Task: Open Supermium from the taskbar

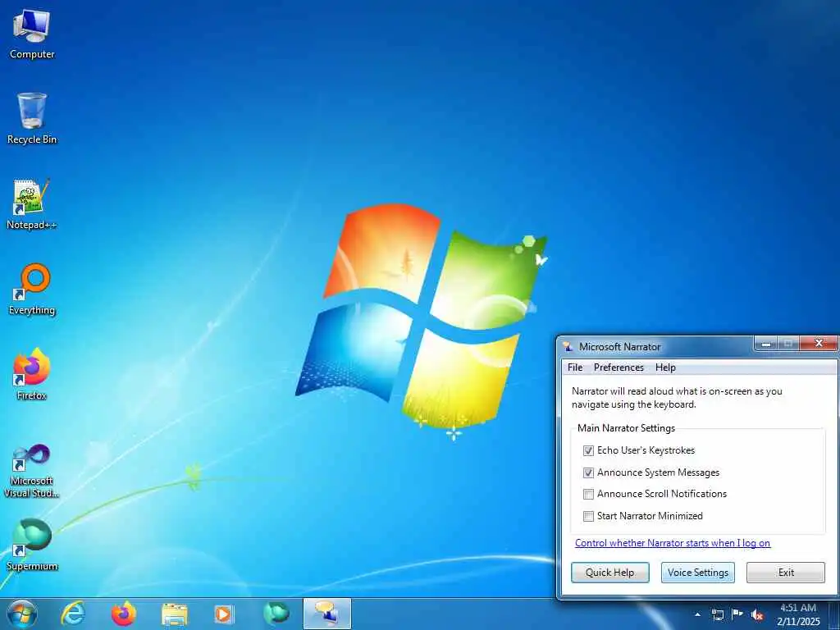Action: (x=276, y=614)
